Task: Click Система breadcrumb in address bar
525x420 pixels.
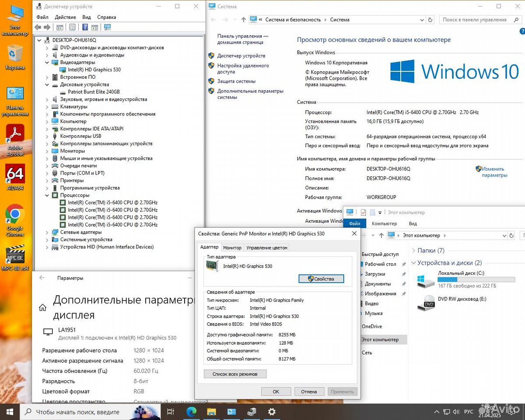Action: point(339,20)
